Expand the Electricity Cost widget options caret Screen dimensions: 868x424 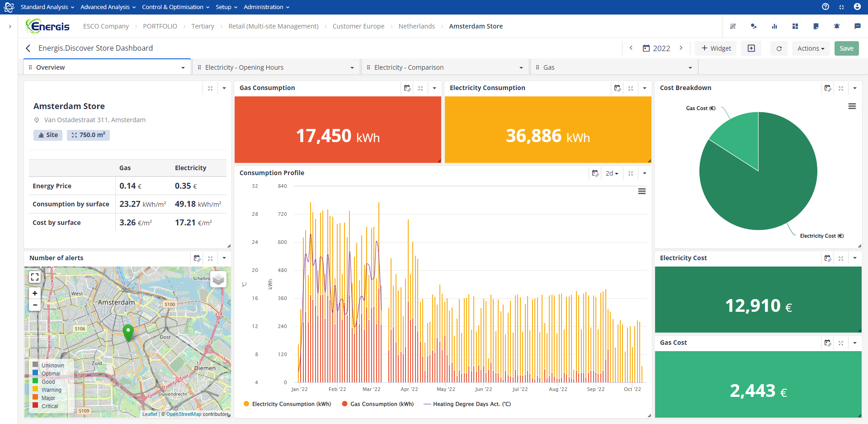coord(855,258)
